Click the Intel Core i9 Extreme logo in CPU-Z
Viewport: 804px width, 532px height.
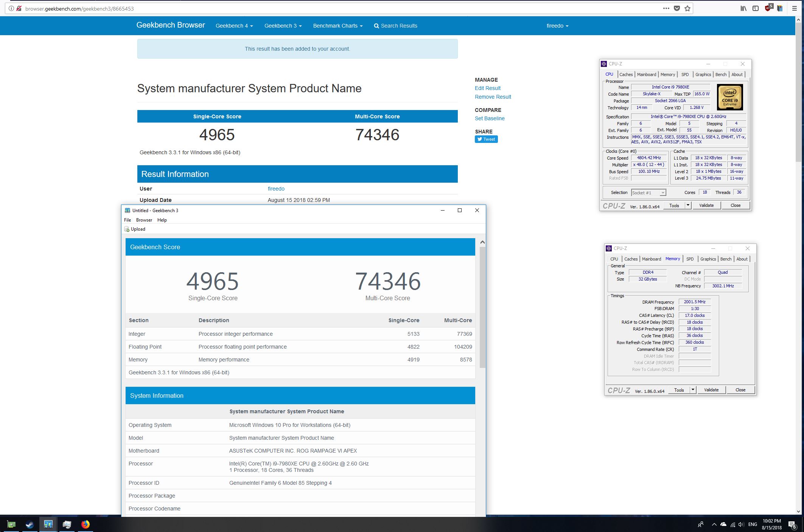(730, 97)
